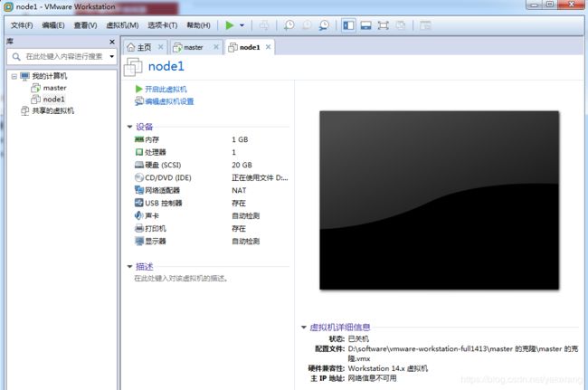Take a snapshot with the clock icon
Image resolution: width=588 pixels, height=390 pixels.
click(289, 25)
